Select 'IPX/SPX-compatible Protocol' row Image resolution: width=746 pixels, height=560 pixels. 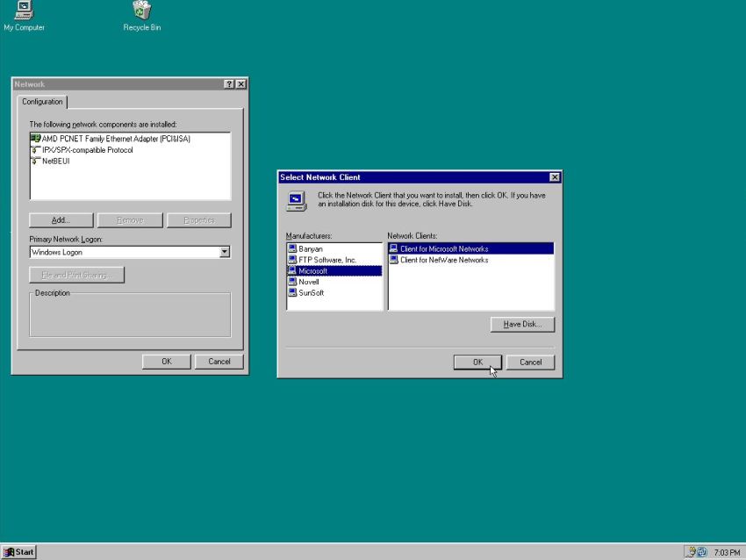(x=88, y=150)
